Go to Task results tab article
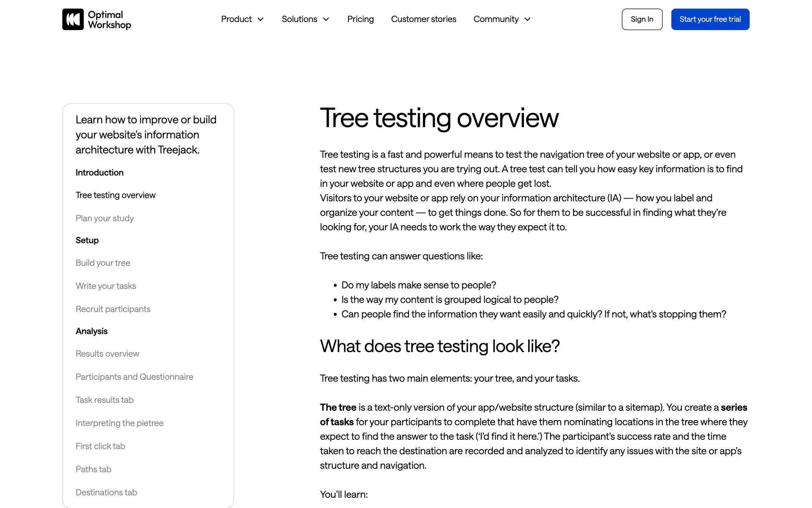Image resolution: width=812 pixels, height=508 pixels. 104,400
